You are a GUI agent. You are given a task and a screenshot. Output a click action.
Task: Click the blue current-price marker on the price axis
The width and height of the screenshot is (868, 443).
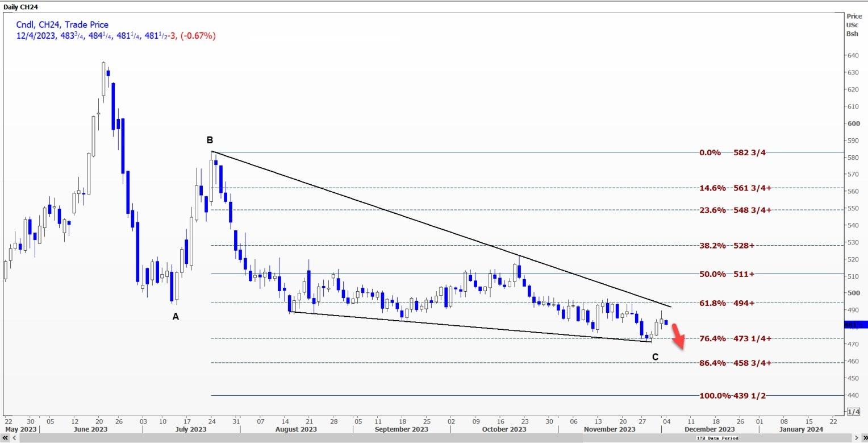[x=856, y=325]
